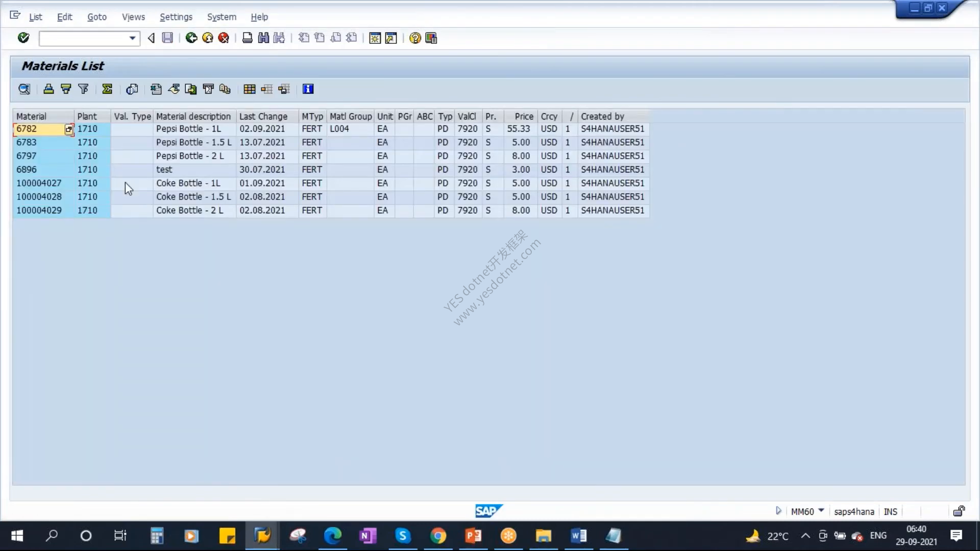Click the Sigma total icon
Image resolution: width=980 pixels, height=551 pixels.
click(x=107, y=89)
